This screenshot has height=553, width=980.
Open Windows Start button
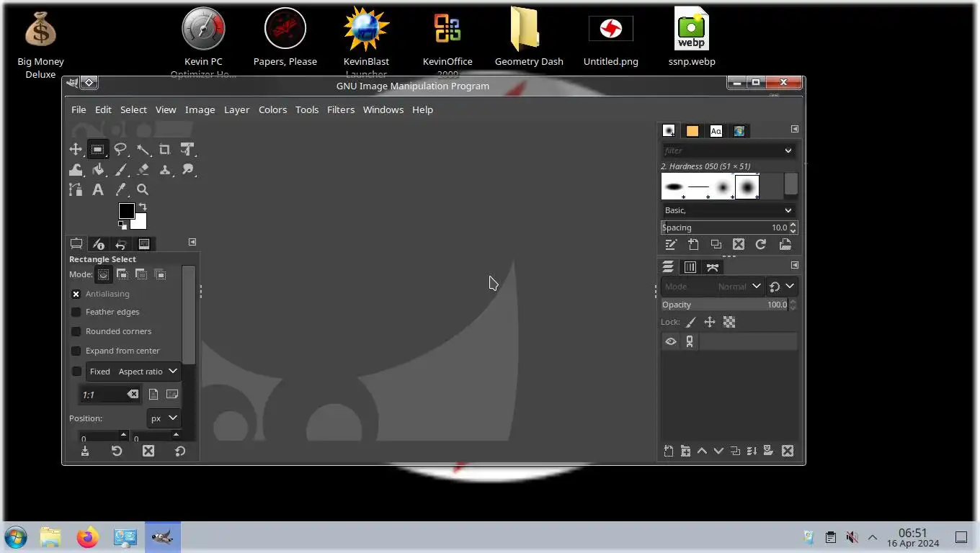click(16, 537)
